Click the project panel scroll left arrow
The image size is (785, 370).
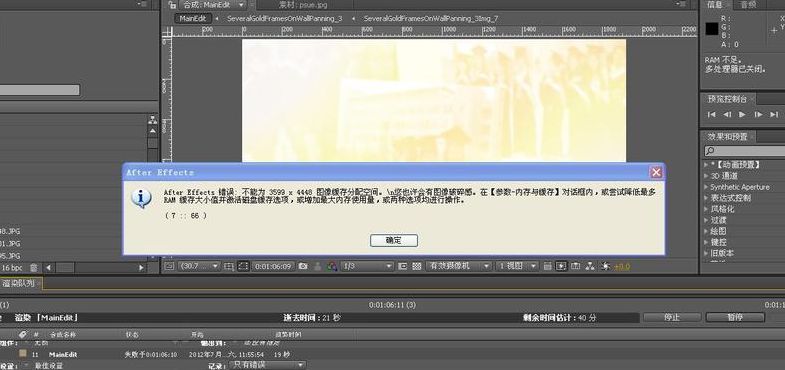(x=48, y=268)
